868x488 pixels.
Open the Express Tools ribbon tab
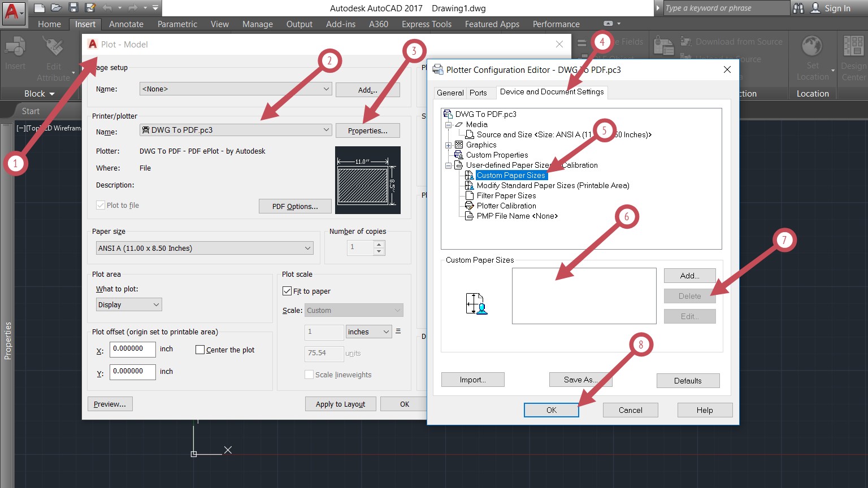pos(427,24)
